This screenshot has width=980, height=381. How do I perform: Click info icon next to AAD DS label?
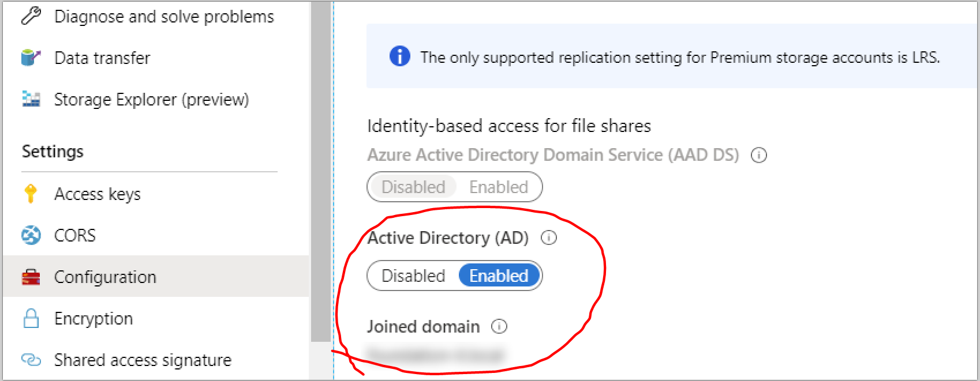(759, 155)
